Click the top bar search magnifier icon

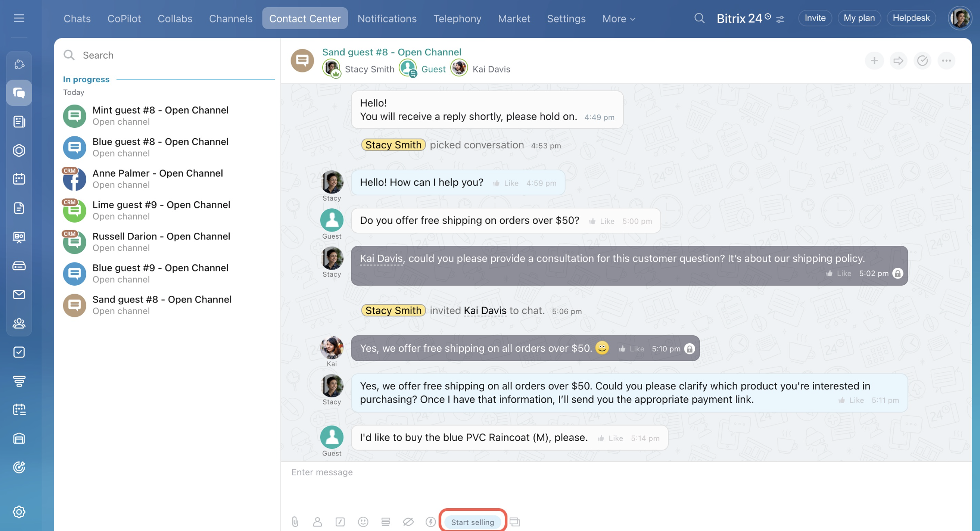point(699,18)
